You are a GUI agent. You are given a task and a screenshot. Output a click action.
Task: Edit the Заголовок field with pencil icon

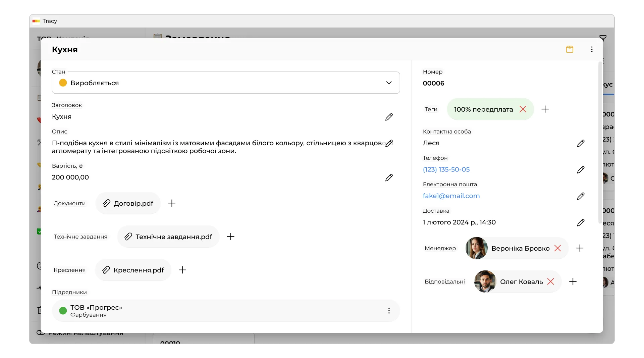coord(389,117)
